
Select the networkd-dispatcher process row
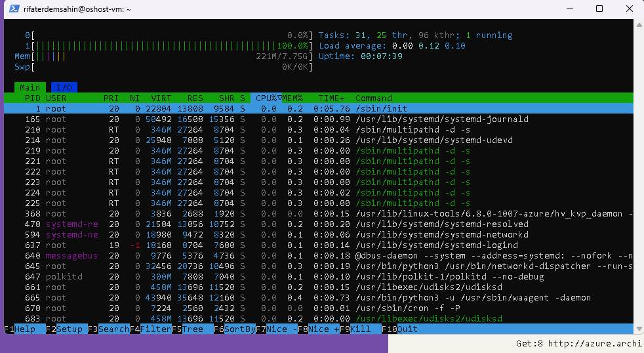tap(318, 266)
